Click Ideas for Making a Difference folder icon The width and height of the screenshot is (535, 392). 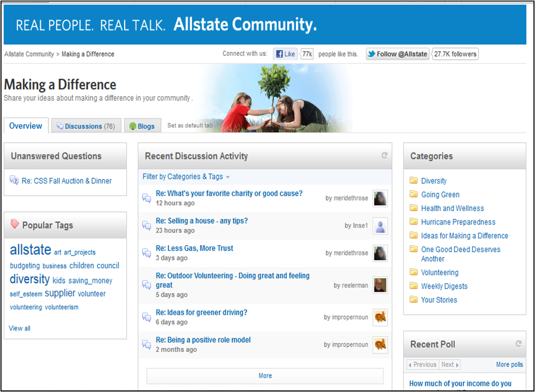[x=413, y=234]
